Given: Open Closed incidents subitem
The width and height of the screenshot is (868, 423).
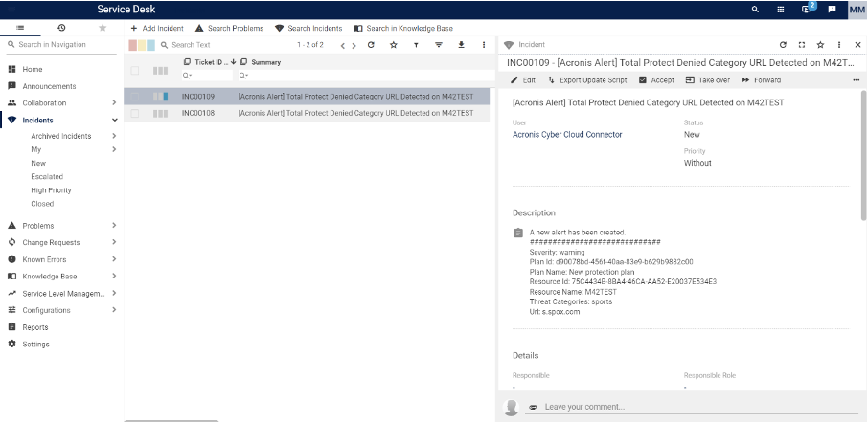Looking at the screenshot, I should tap(42, 204).
